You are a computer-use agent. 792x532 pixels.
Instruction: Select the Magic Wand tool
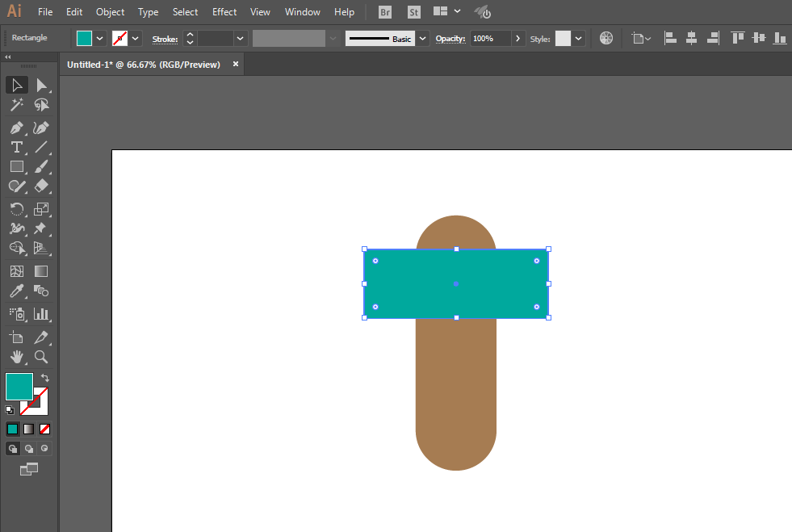coord(17,105)
